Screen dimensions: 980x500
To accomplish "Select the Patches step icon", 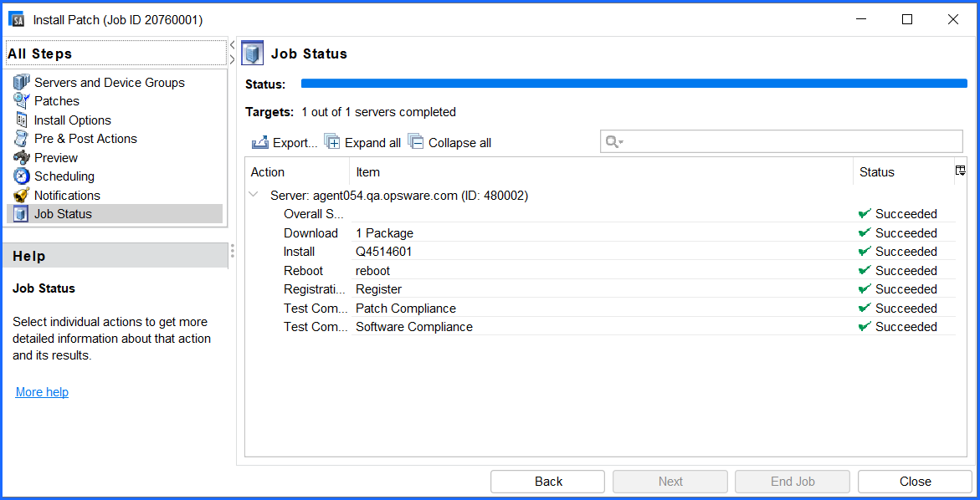I will [x=21, y=101].
